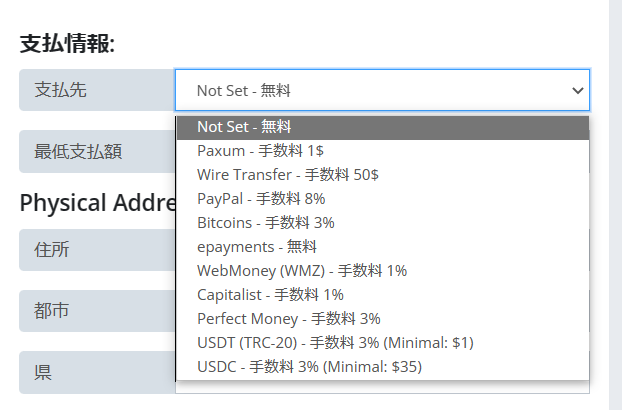Pick Perfect Money option
622x410 pixels.
(382, 318)
